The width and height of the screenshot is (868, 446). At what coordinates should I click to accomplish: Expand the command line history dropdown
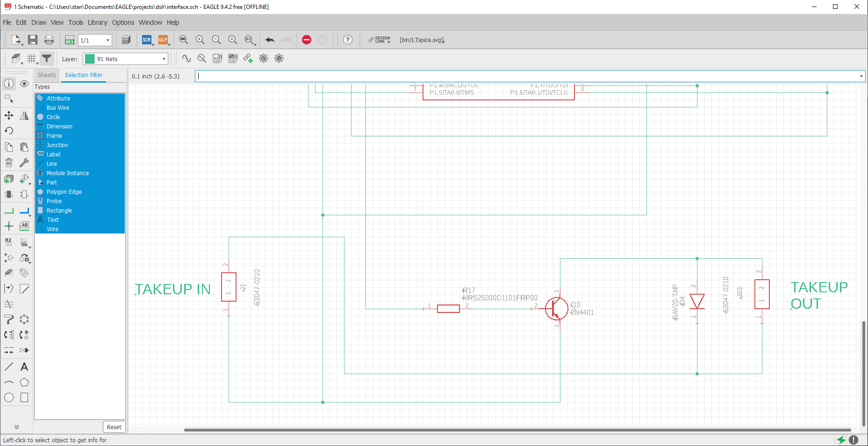(x=861, y=76)
